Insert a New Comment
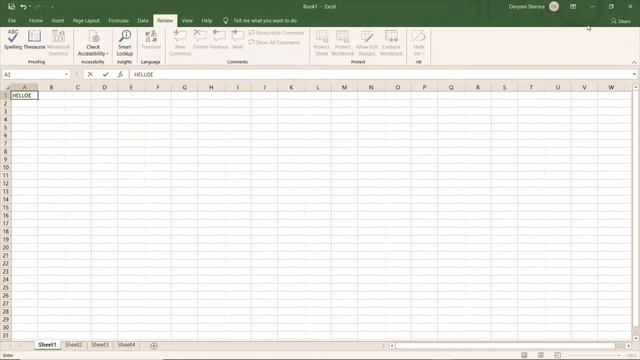Image resolution: width=640 pixels, height=360 pixels. [x=180, y=42]
